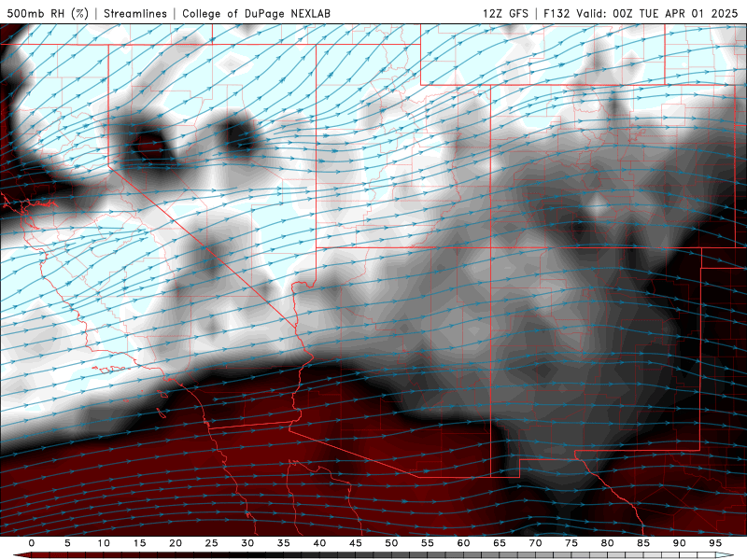Screen dimensions: 747x560
Task: Click the "20" label on the color scale
Action: 176,543
